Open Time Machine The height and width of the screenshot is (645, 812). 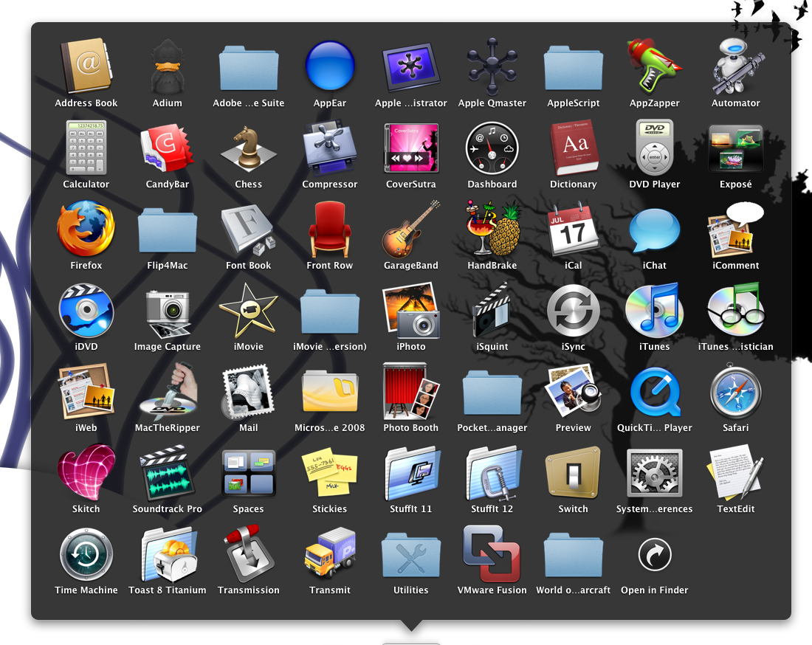86,554
